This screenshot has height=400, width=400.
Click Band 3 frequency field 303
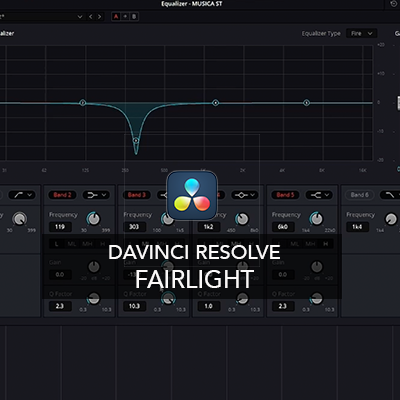pos(134,227)
